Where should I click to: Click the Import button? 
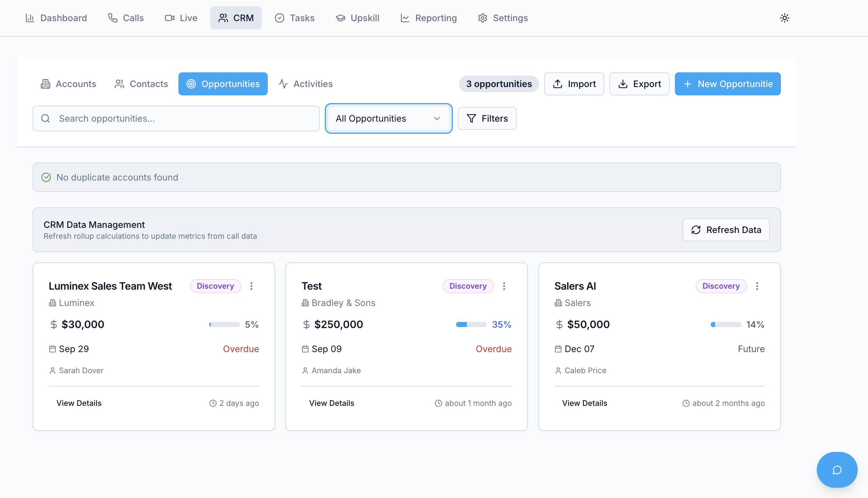pyautogui.click(x=574, y=84)
